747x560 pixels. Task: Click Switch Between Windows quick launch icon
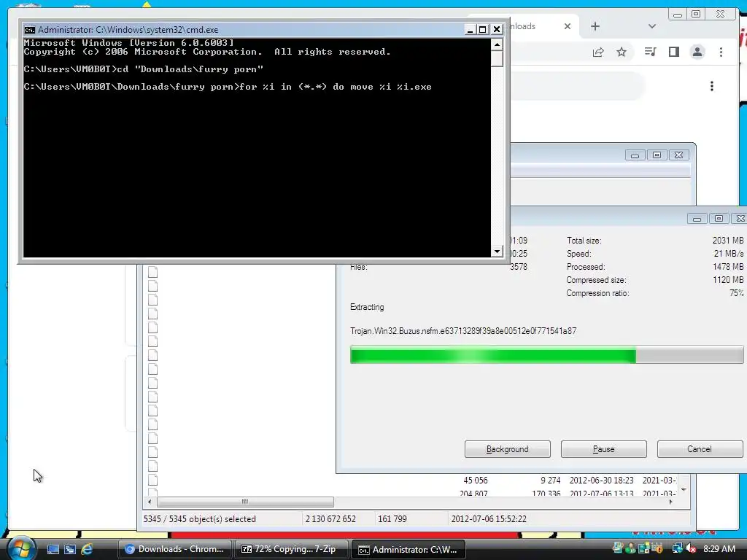[x=70, y=549]
